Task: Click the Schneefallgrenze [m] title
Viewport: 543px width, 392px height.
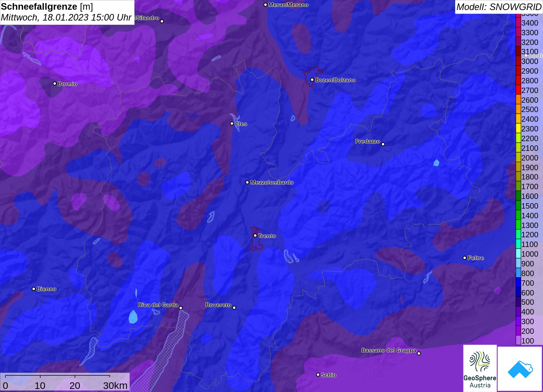Action: point(47,7)
